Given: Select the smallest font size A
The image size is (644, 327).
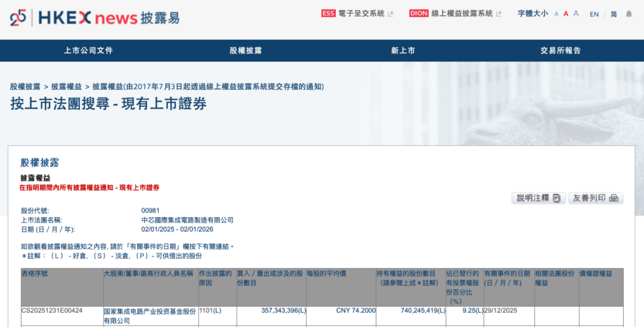Looking at the screenshot, I should point(556,14).
